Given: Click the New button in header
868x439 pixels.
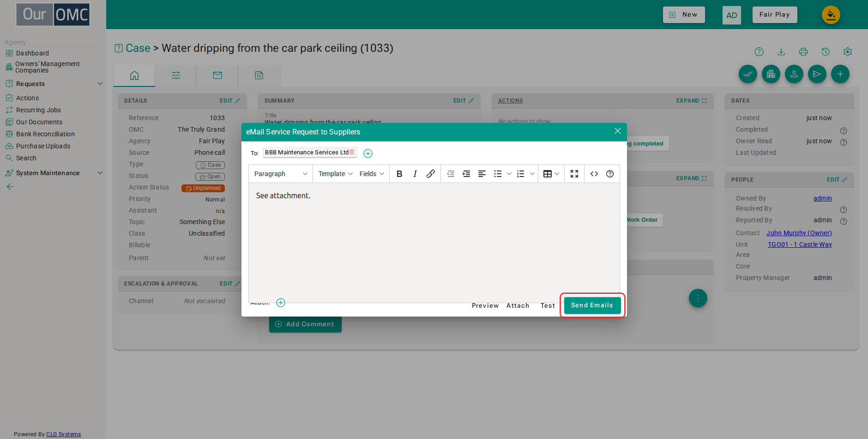Looking at the screenshot, I should pyautogui.click(x=684, y=15).
